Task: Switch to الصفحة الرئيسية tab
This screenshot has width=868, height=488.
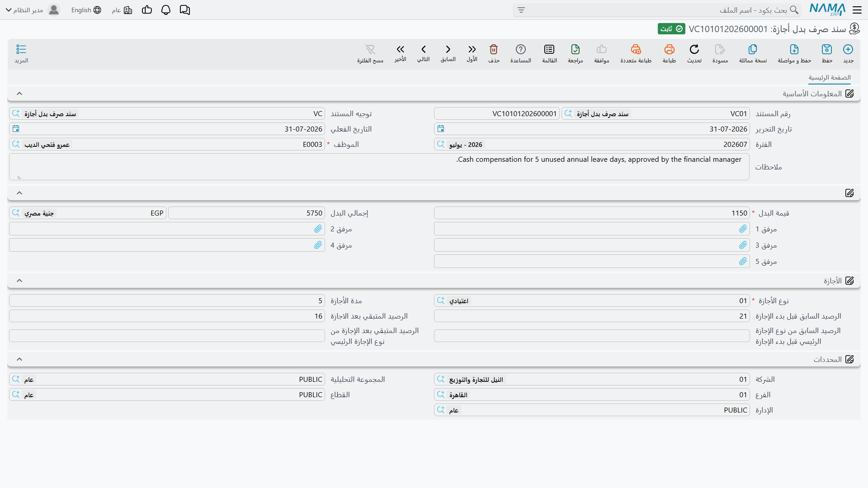Action: 830,78
